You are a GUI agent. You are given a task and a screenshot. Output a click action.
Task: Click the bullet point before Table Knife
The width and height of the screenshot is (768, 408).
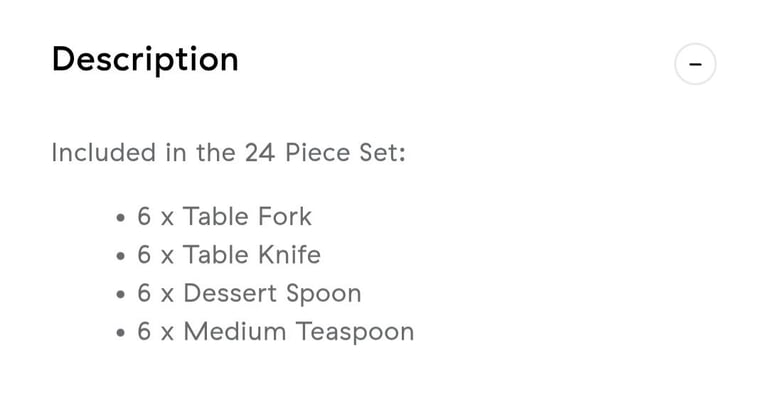pos(121,256)
